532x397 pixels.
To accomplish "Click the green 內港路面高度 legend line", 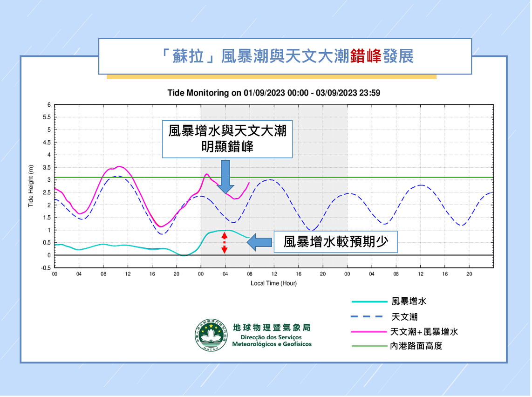I will [370, 347].
